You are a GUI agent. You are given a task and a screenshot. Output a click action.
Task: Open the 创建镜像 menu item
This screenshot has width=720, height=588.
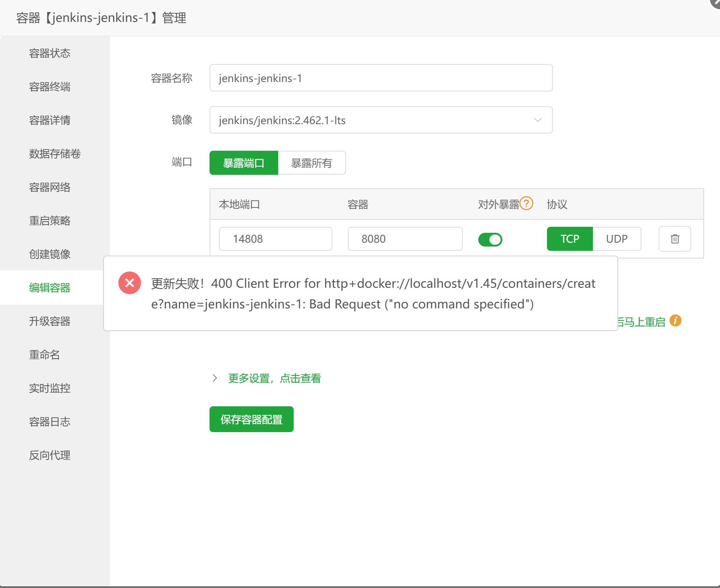(x=50, y=254)
